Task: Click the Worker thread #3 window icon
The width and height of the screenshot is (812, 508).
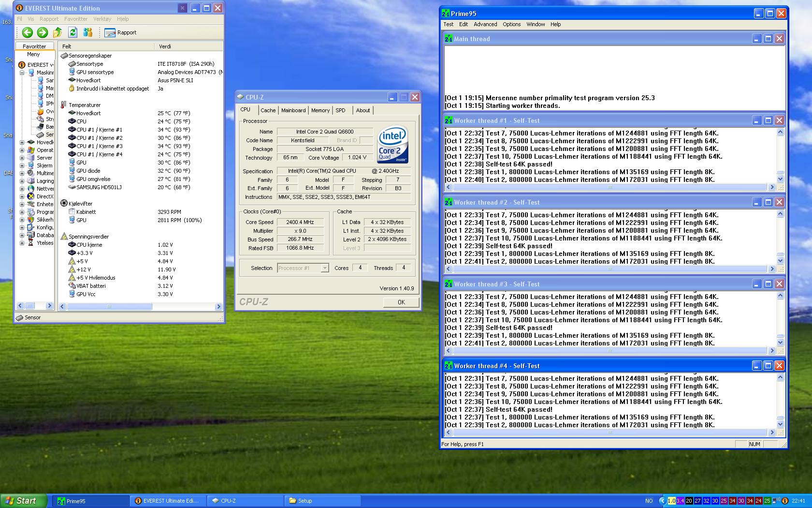Action: [x=448, y=284]
